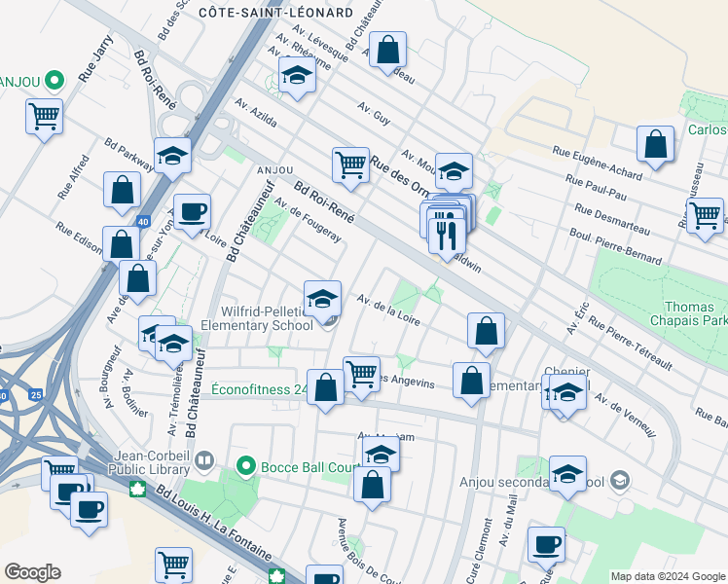
Task: Click the grey Anjou secondary school pin
Action: tap(620, 481)
